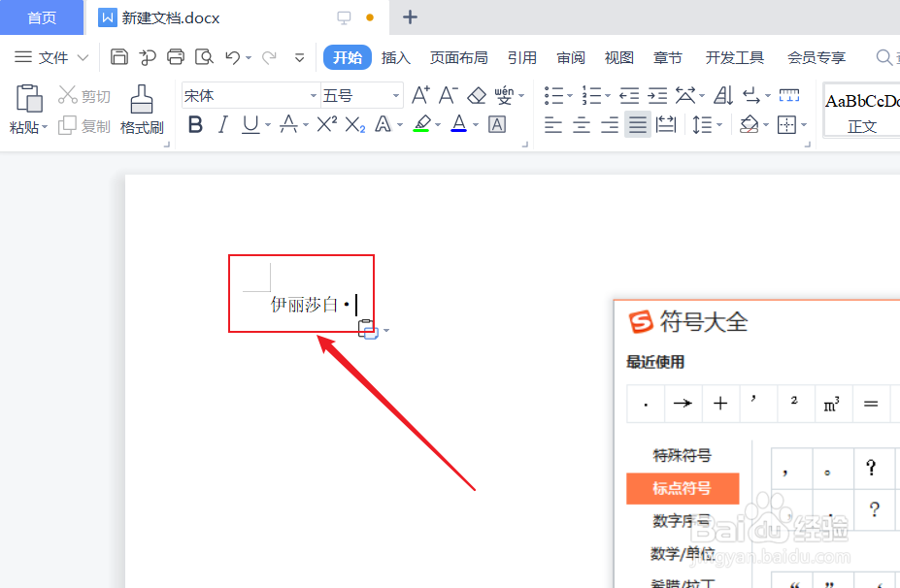The image size is (900, 588).
Task: Apply bold formatting with the B icon
Action: [194, 124]
